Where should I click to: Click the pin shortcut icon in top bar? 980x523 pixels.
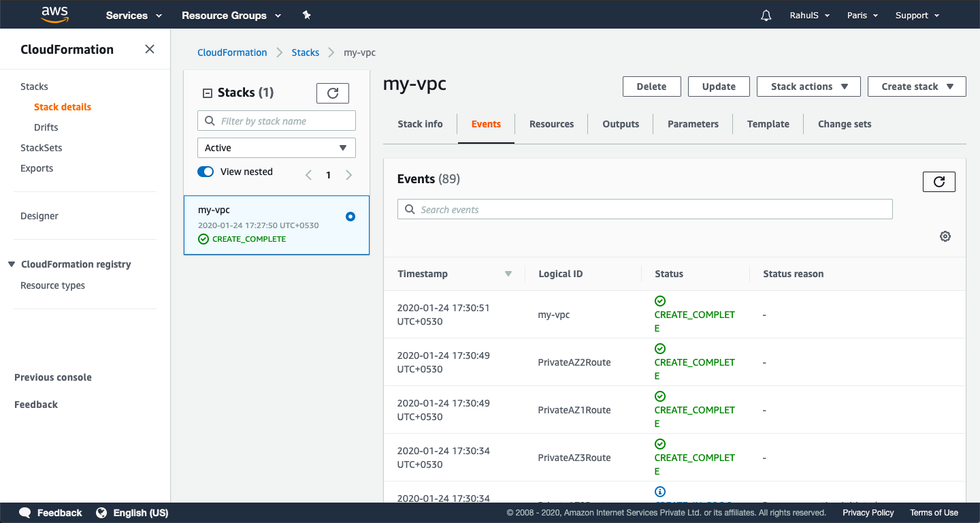click(x=306, y=15)
